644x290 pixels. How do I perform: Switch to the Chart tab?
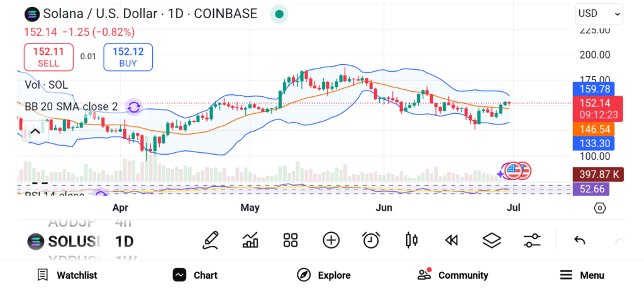click(x=195, y=275)
